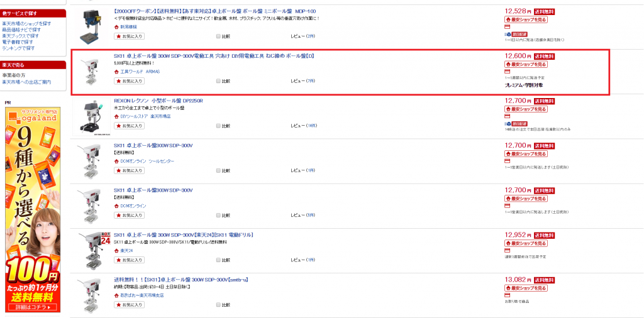The width and height of the screenshot is (644, 318).
Task: Click credit card icon in REXON DP2250R row
Action: [x=508, y=116]
